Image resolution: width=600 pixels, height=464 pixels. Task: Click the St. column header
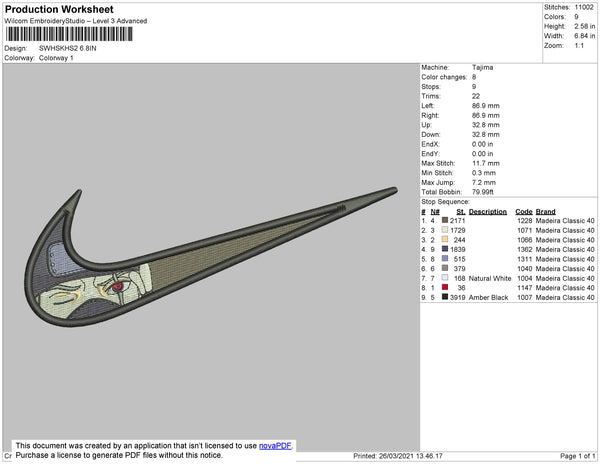pyautogui.click(x=461, y=212)
